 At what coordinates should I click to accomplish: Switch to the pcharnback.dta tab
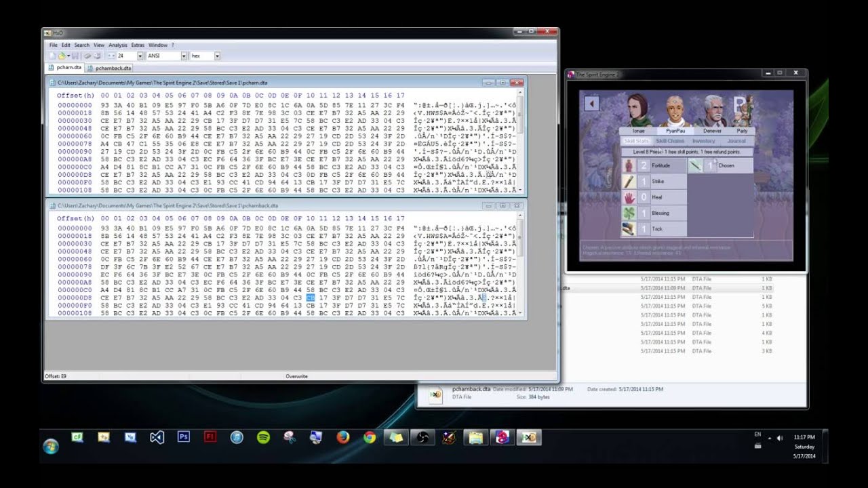click(x=109, y=68)
